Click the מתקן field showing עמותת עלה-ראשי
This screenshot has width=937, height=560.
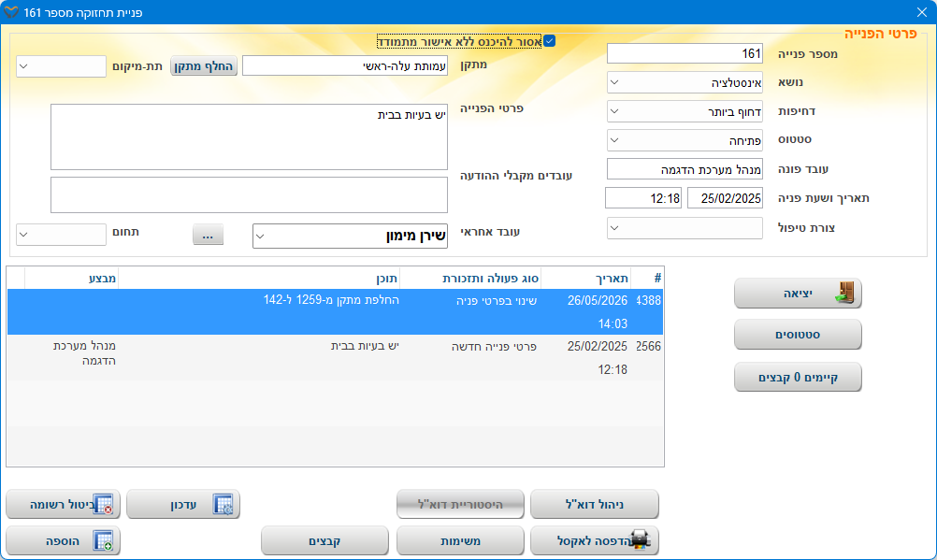coord(345,65)
